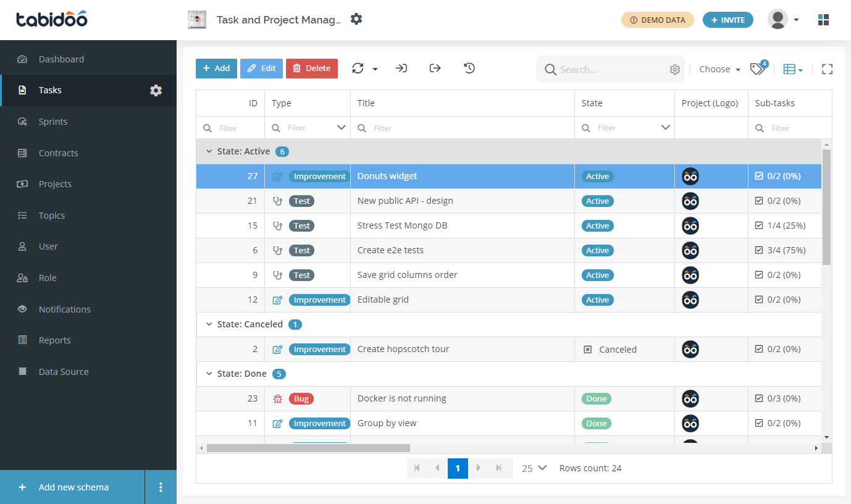Go to the last page
This screenshot has width=851, height=504.
click(x=498, y=468)
